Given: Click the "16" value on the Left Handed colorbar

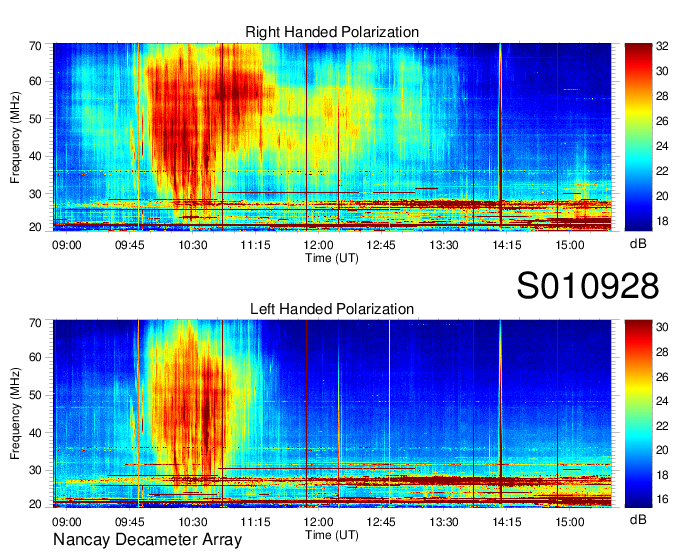Looking at the screenshot, I should click(x=662, y=500).
